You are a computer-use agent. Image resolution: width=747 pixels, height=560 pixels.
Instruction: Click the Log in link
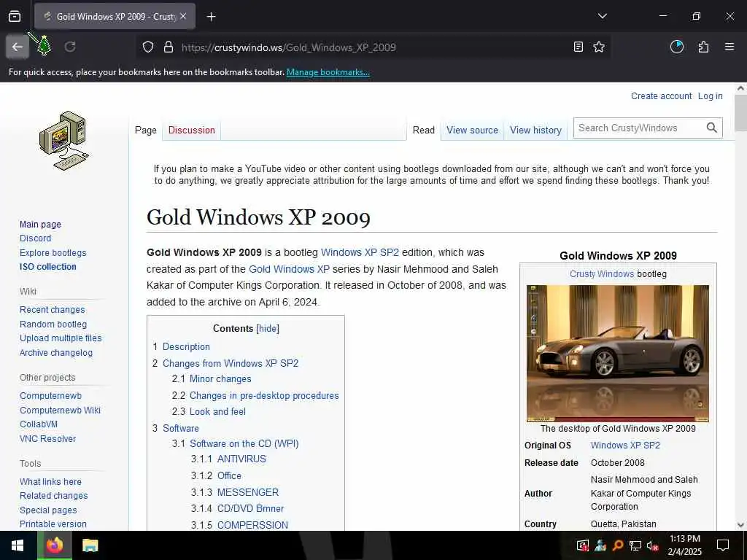(x=710, y=96)
